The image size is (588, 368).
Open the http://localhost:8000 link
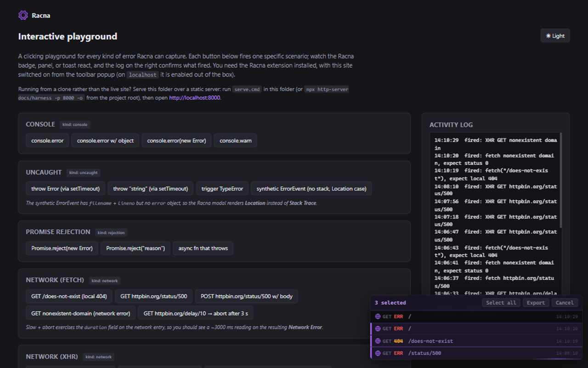tap(195, 98)
